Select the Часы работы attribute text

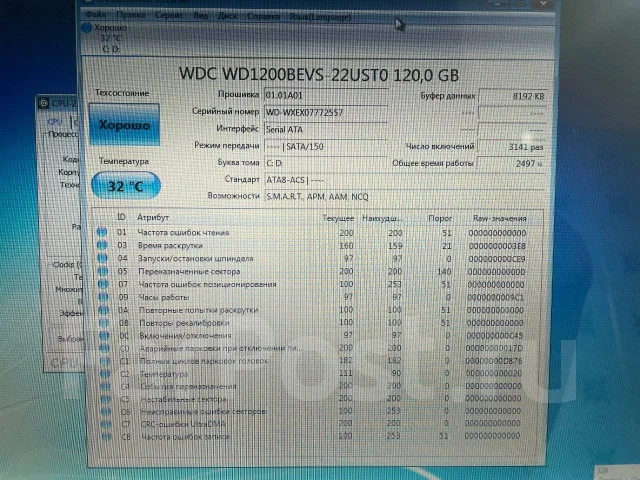point(164,297)
